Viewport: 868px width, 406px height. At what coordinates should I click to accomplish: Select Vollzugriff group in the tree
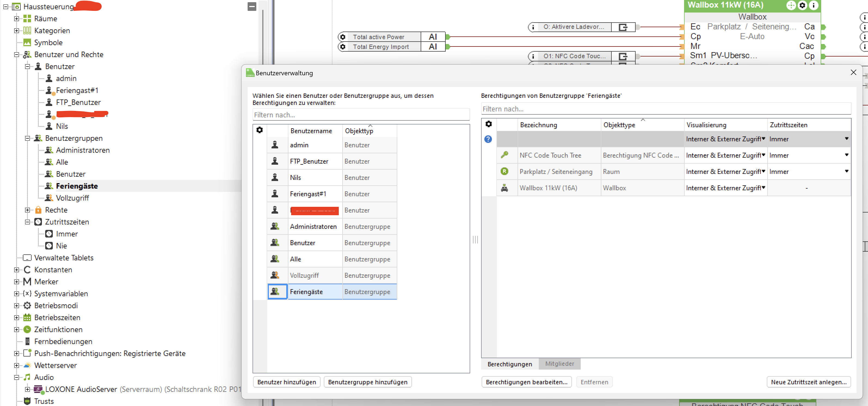pyautogui.click(x=72, y=198)
